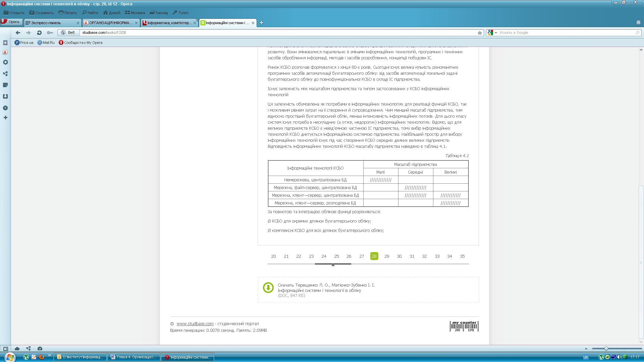Open the password wand key icon
Image resolution: width=644 pixels, height=362 pixels.
[50, 33]
